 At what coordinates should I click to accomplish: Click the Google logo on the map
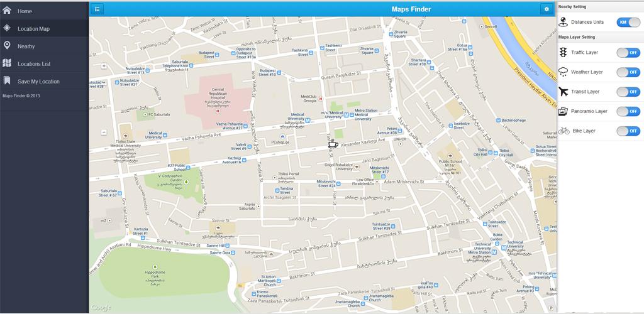(x=101, y=308)
